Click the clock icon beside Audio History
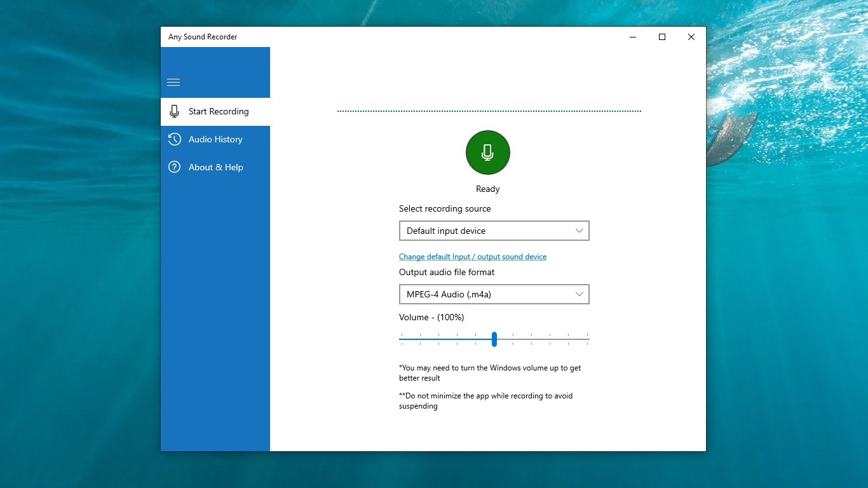Image resolution: width=868 pixels, height=488 pixels. 174,139
